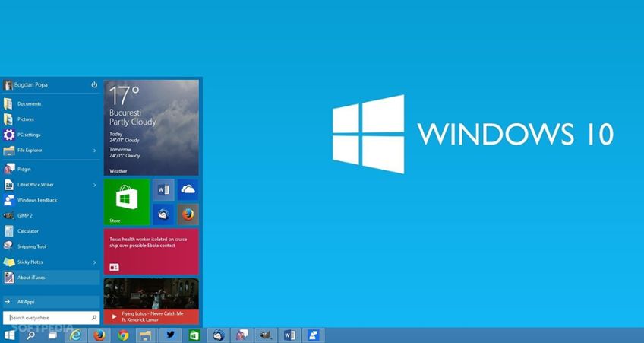Open Calculator app
The height and width of the screenshot is (343, 644).
click(51, 231)
